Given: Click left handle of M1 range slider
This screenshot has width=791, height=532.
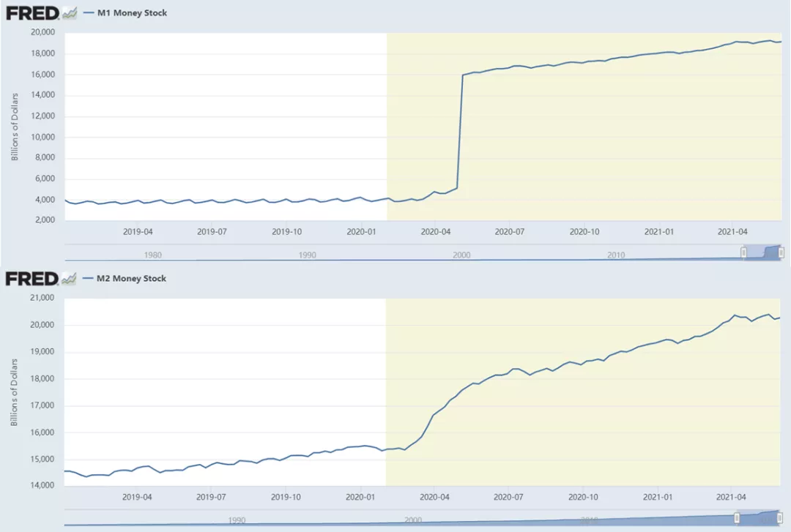Looking at the screenshot, I should [x=743, y=252].
